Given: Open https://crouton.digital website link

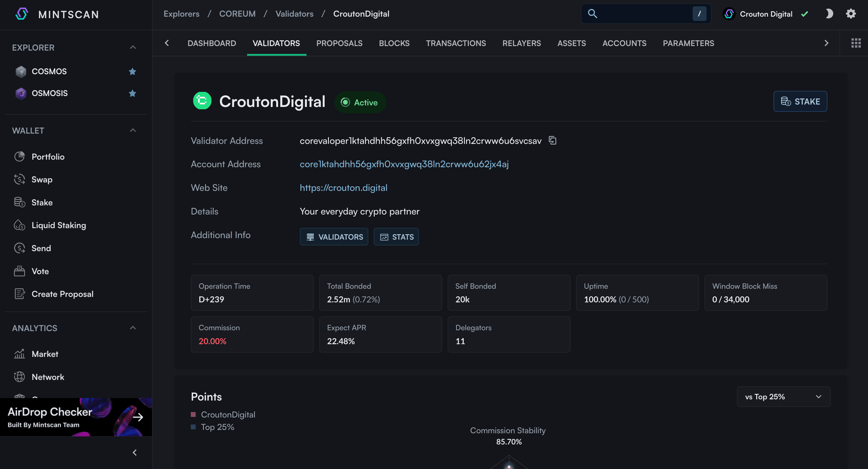Looking at the screenshot, I should [x=343, y=187].
